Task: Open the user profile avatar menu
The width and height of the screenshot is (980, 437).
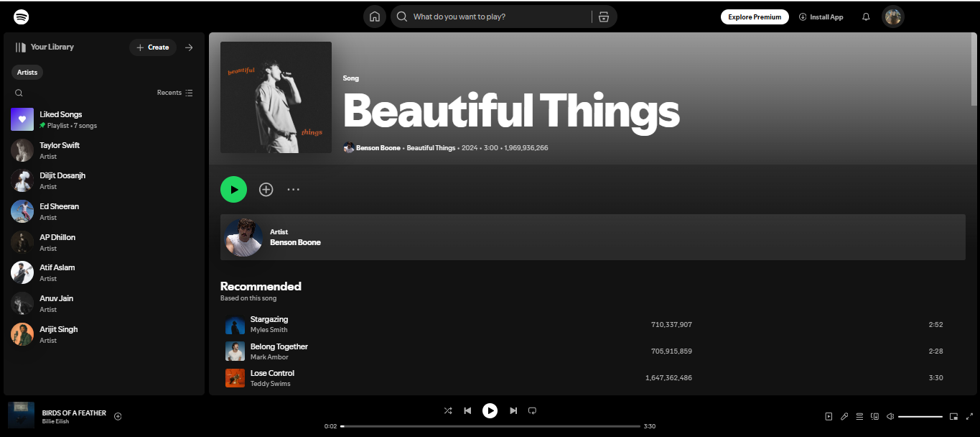Action: [x=893, y=17]
